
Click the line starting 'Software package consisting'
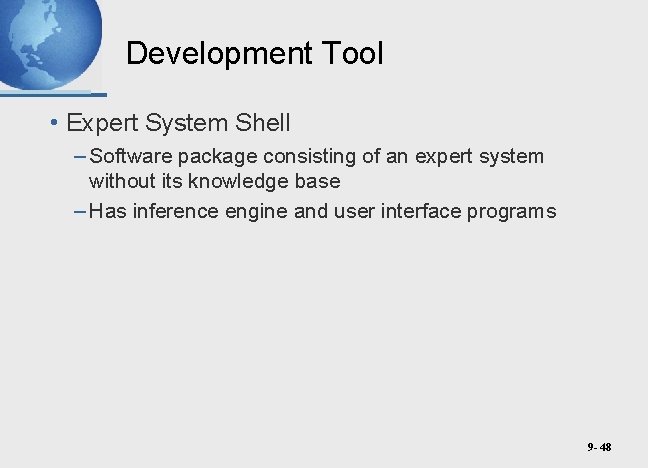316,157
